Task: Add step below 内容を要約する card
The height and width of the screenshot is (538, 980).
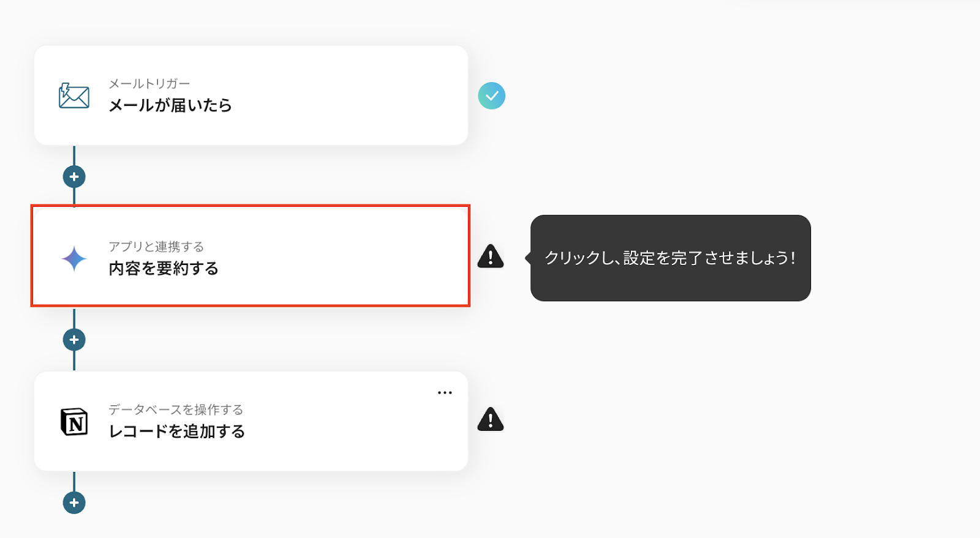Action: [74, 340]
